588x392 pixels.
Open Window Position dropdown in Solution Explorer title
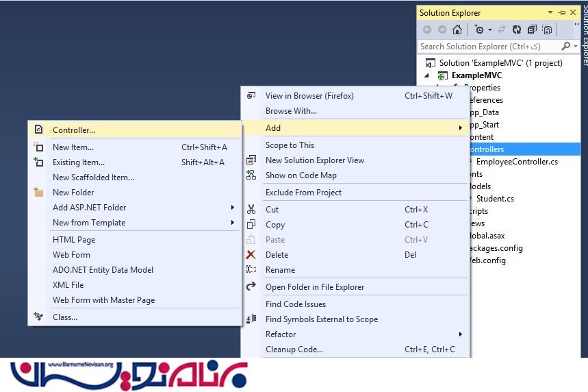click(x=550, y=12)
